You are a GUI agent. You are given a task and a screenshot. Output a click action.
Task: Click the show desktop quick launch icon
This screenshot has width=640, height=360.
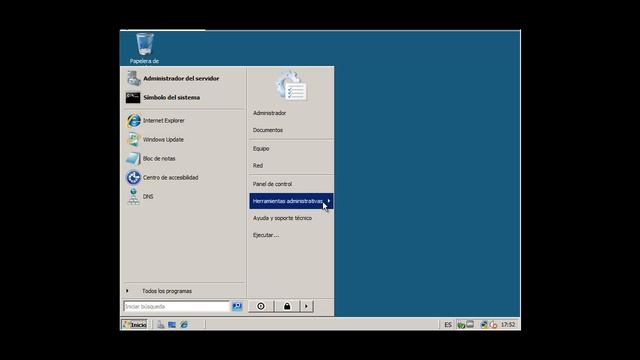[172, 325]
